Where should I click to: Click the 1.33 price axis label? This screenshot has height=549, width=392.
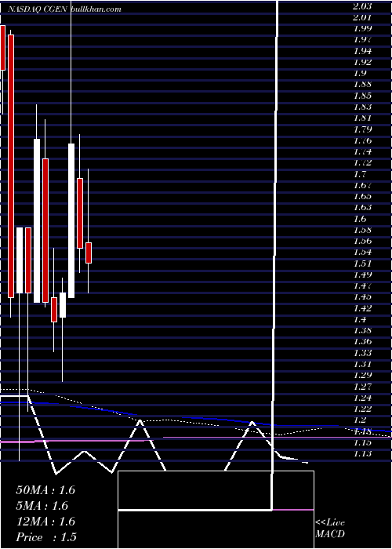pos(362,353)
